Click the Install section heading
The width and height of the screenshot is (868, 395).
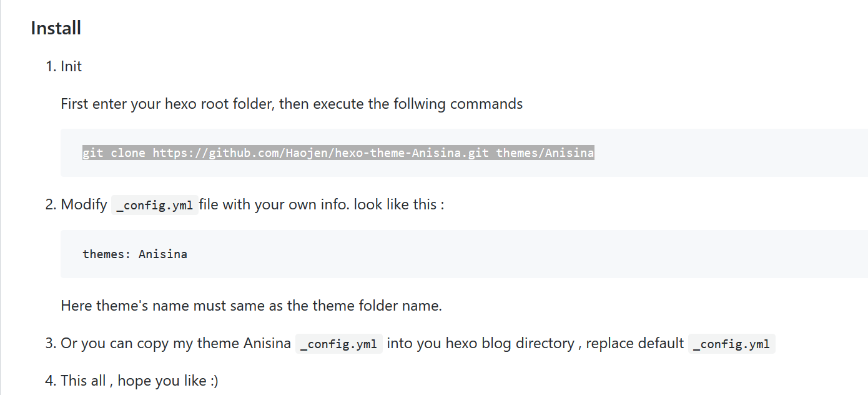(x=56, y=28)
